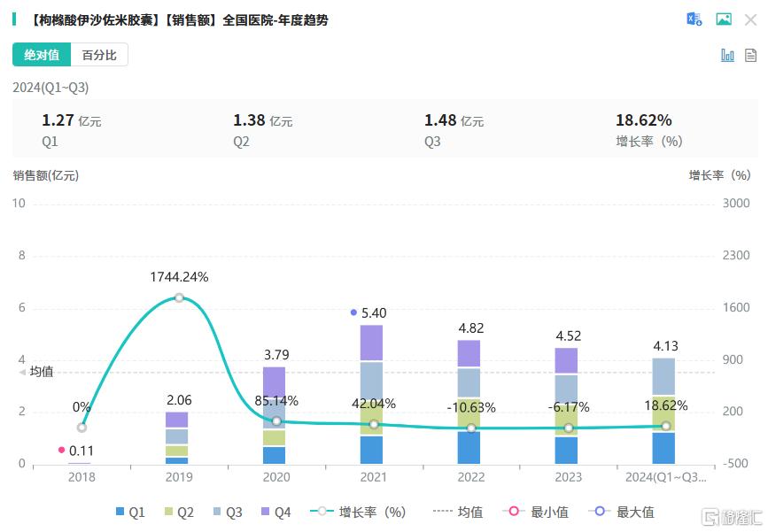768x532 pixels.
Task: Click the 0.11 minimum marker dot
Action: click(x=61, y=450)
